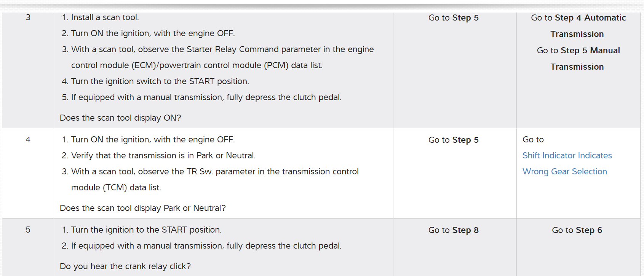
Task: Click the step number 4 cell
Action: coord(28,140)
